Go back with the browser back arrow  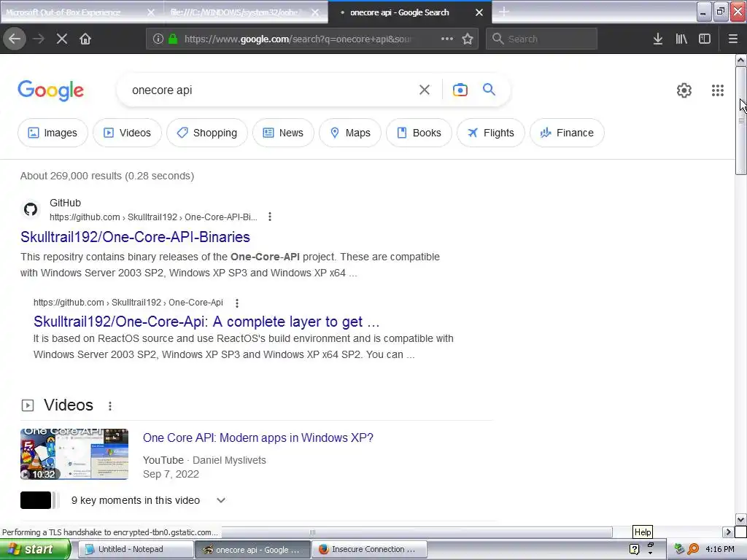[15, 39]
